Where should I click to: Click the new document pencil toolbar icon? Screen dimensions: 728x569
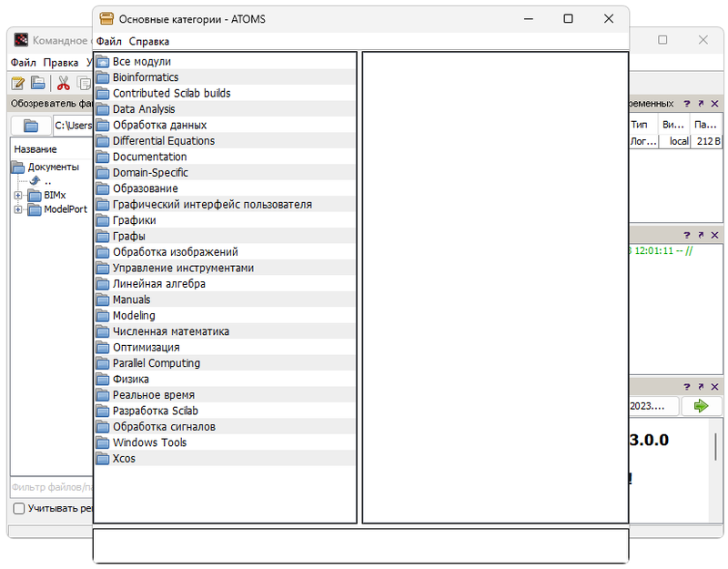(x=18, y=83)
